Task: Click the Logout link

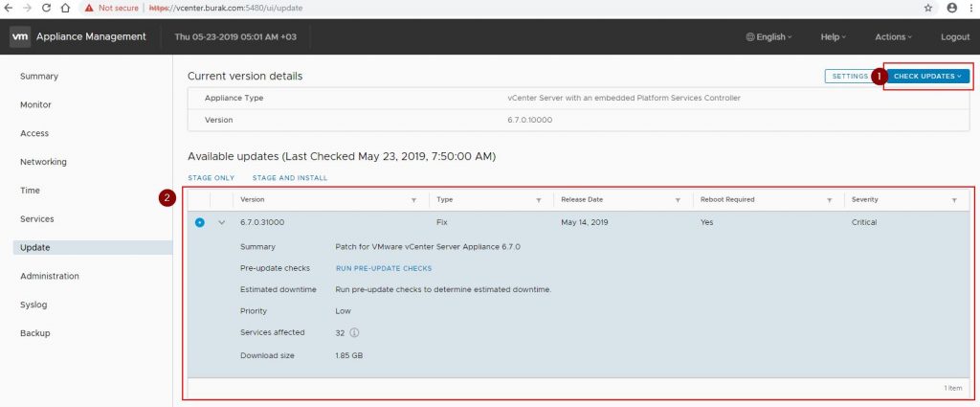Action: pyautogui.click(x=955, y=37)
